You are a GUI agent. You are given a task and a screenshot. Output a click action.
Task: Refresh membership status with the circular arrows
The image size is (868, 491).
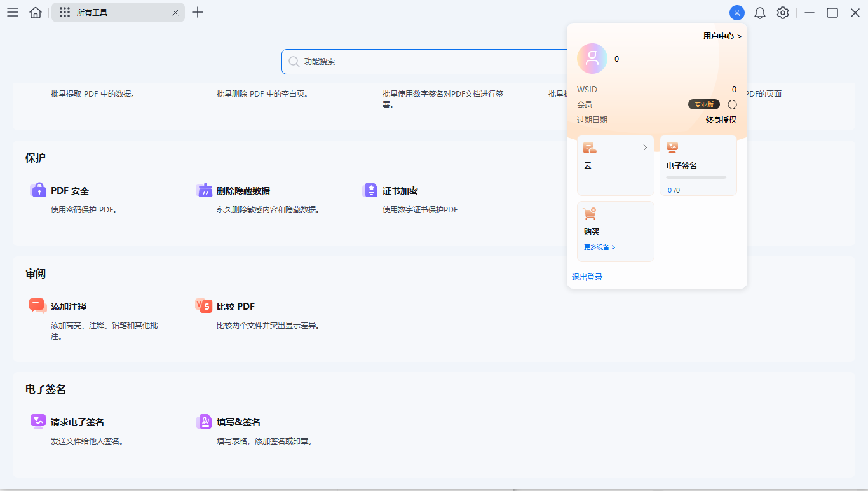coord(732,104)
